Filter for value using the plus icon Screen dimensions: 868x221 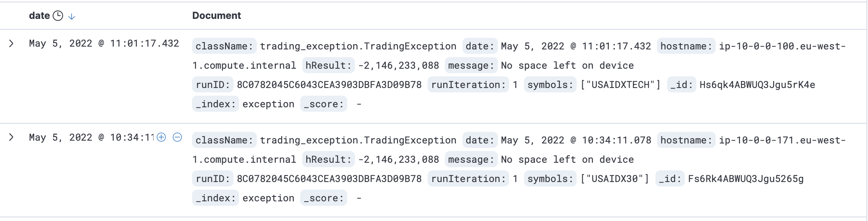[161, 137]
